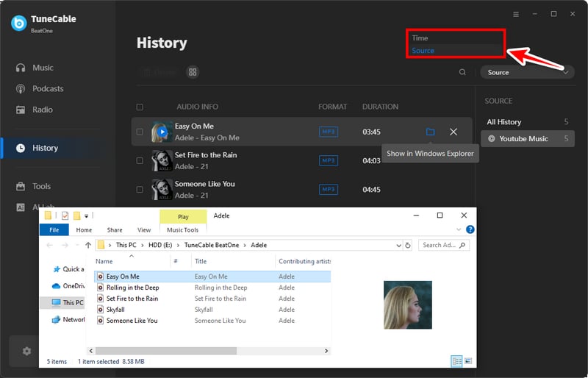This screenshot has height=378, width=588.
Task: Check the Someone Like You checkbox
Action: click(x=140, y=190)
